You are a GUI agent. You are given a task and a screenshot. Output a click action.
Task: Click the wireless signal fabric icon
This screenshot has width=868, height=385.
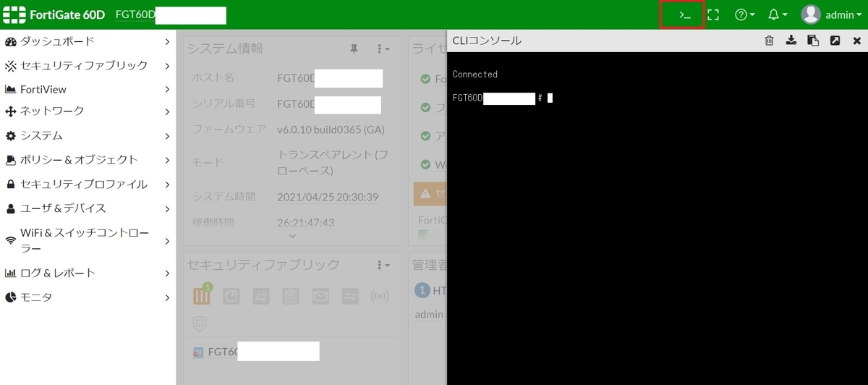(380, 296)
